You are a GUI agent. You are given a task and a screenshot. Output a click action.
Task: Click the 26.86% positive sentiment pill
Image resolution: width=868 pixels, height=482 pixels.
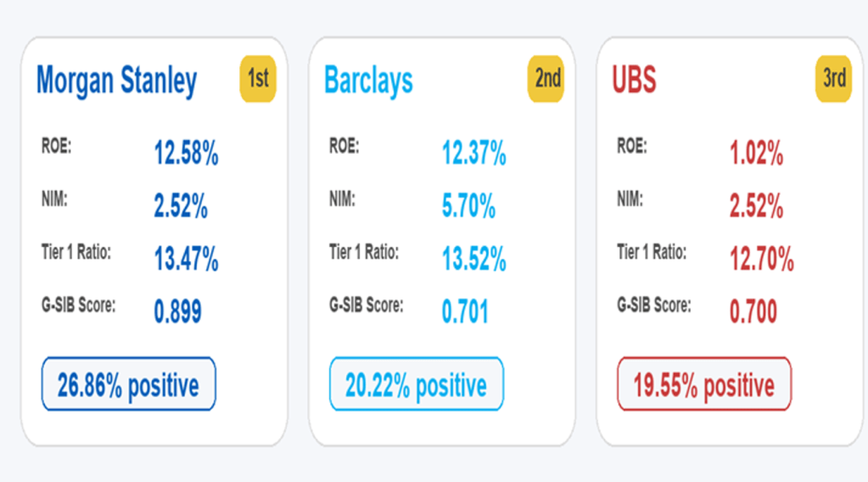(128, 384)
